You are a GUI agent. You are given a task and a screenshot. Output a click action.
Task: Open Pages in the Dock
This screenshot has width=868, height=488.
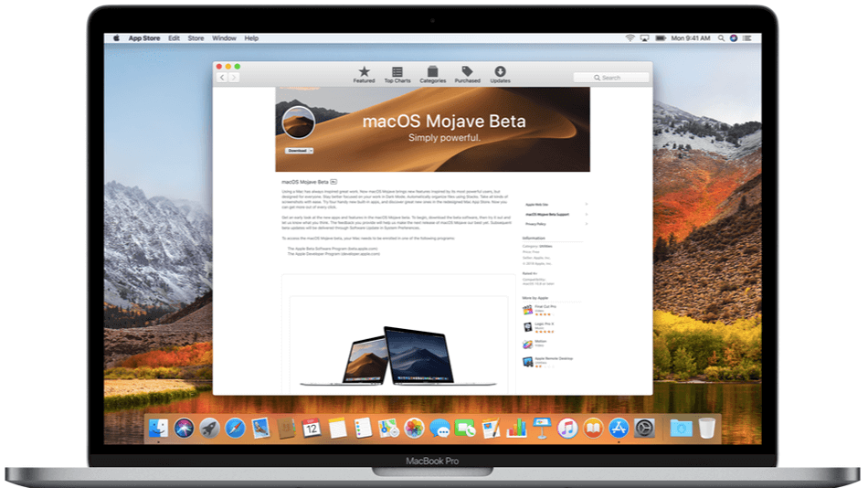(491, 429)
